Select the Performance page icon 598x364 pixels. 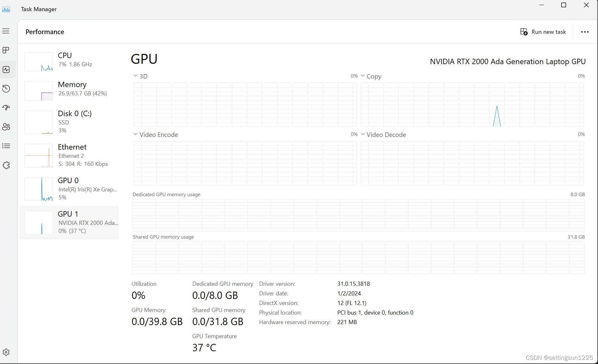pyautogui.click(x=6, y=70)
